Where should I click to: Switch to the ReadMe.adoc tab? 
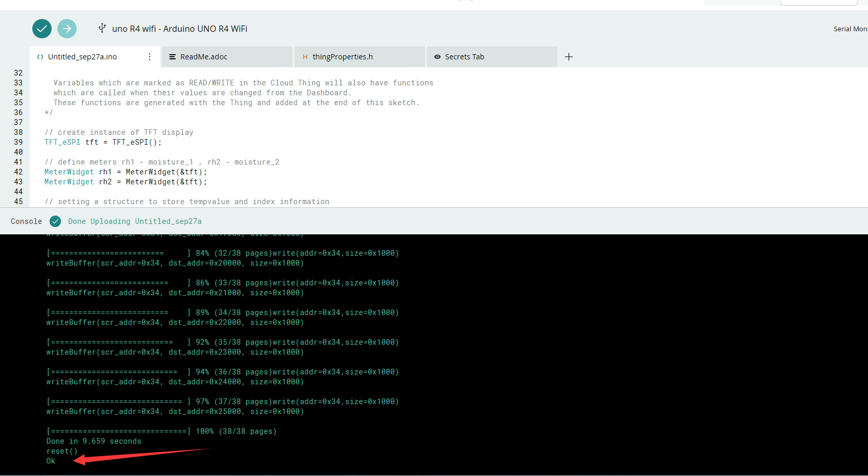click(x=227, y=57)
